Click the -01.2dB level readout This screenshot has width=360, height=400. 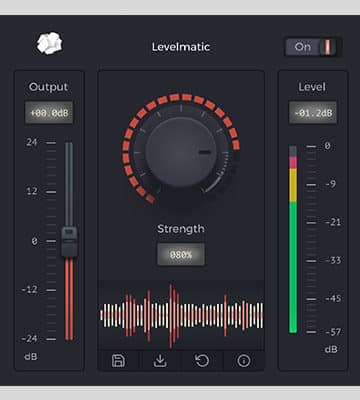[x=313, y=113]
